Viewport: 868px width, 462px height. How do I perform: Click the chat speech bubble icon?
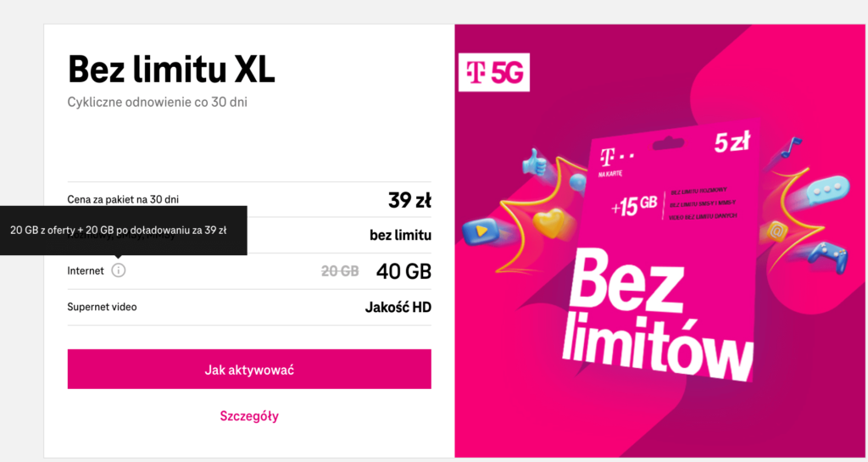(824, 190)
